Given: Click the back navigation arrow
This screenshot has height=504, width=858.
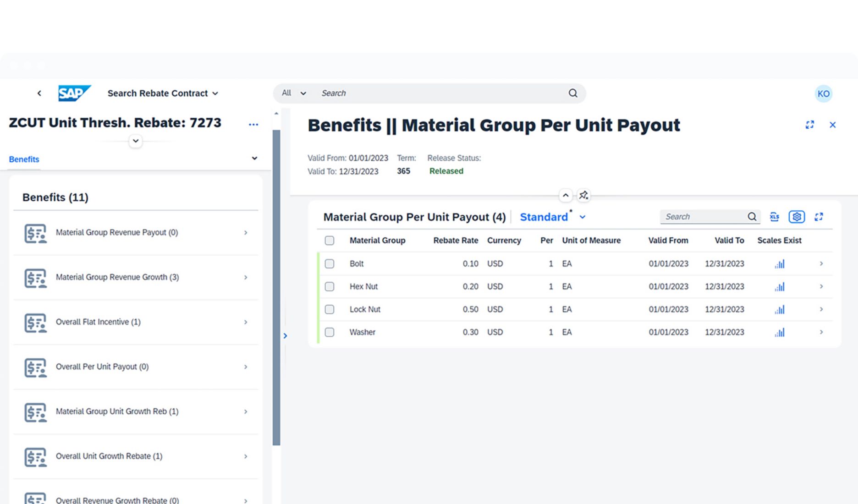Looking at the screenshot, I should pyautogui.click(x=39, y=93).
